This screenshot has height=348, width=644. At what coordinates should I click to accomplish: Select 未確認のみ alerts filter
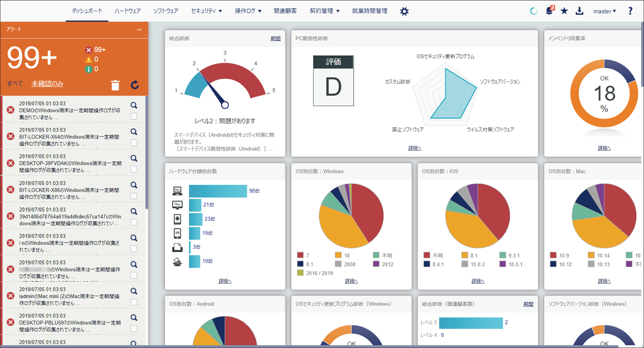tap(47, 84)
